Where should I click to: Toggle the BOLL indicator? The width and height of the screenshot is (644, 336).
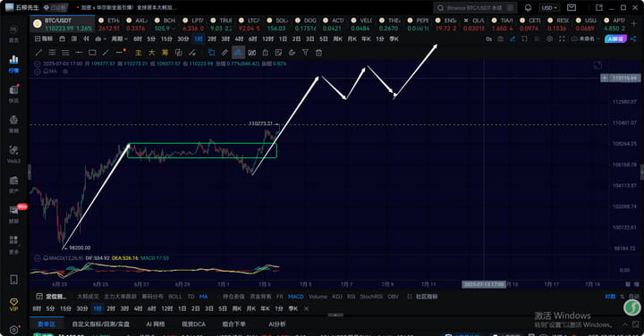click(175, 296)
